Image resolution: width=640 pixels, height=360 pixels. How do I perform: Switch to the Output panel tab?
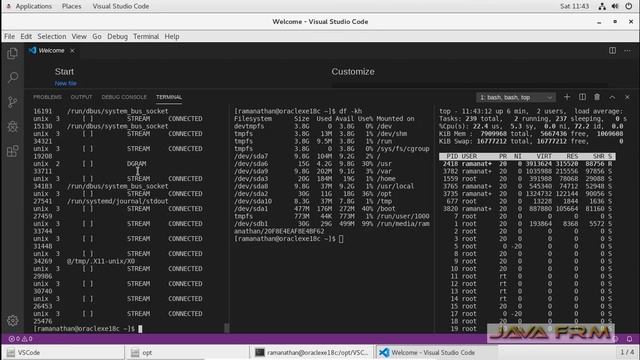pos(81,97)
